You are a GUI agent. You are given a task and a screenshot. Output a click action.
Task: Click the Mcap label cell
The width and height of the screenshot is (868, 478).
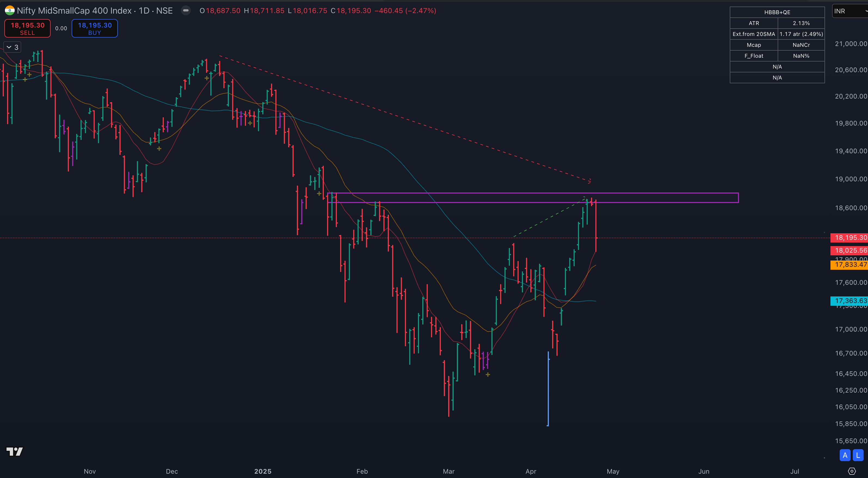click(754, 45)
